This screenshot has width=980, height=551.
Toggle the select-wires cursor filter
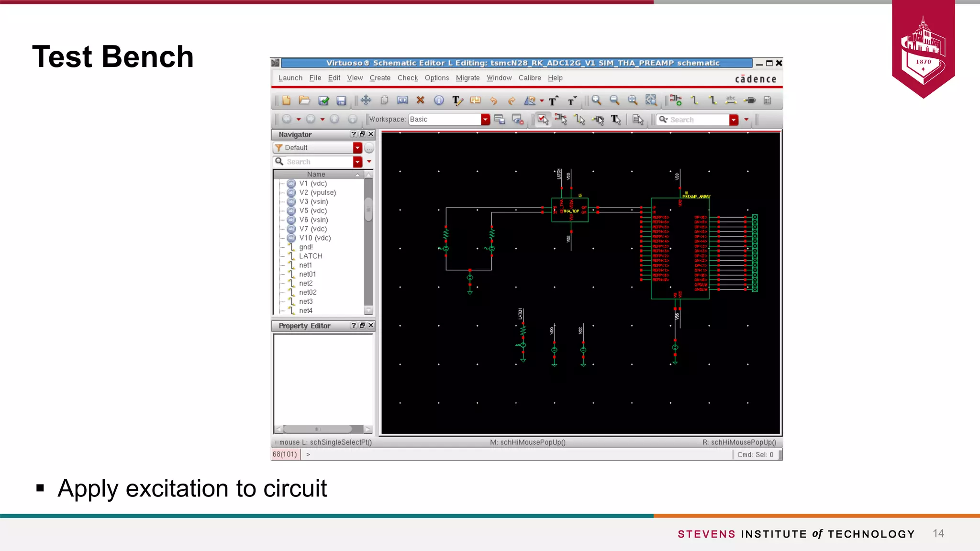[579, 120]
